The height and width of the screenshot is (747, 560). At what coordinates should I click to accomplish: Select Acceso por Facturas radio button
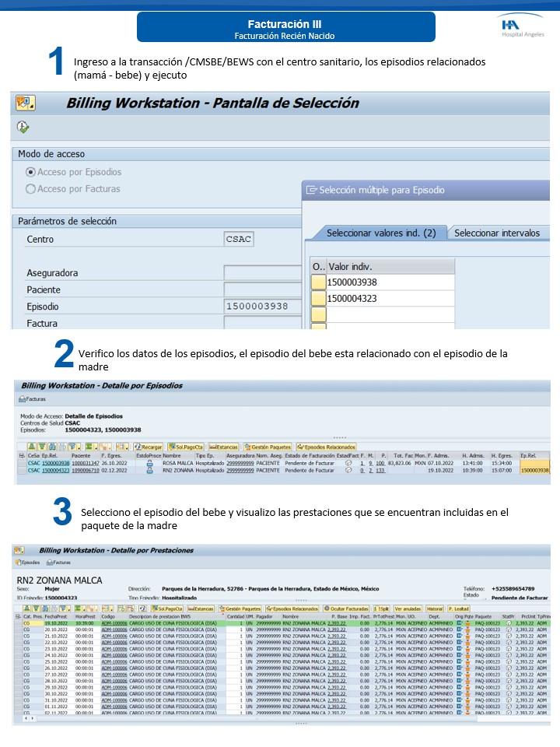(x=31, y=188)
